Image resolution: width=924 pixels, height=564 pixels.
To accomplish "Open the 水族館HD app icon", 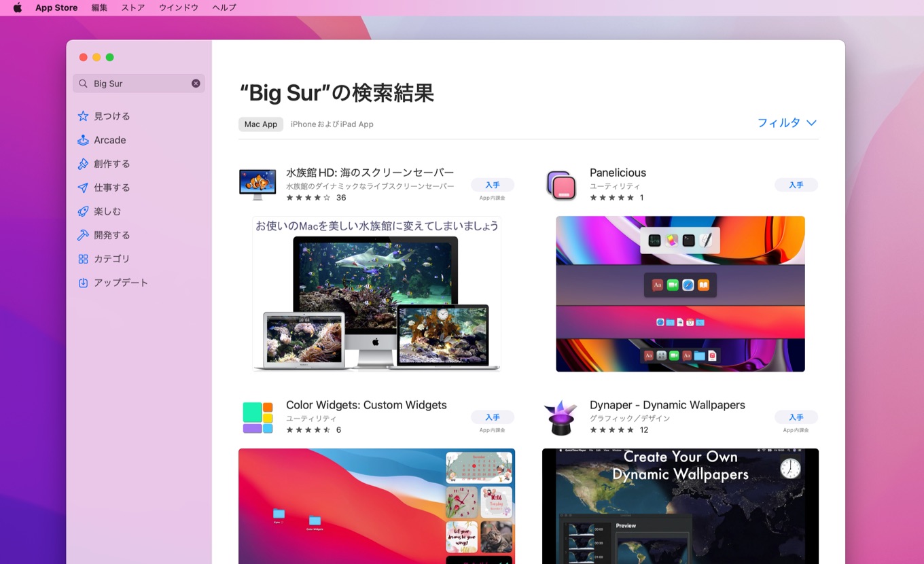I will point(257,184).
